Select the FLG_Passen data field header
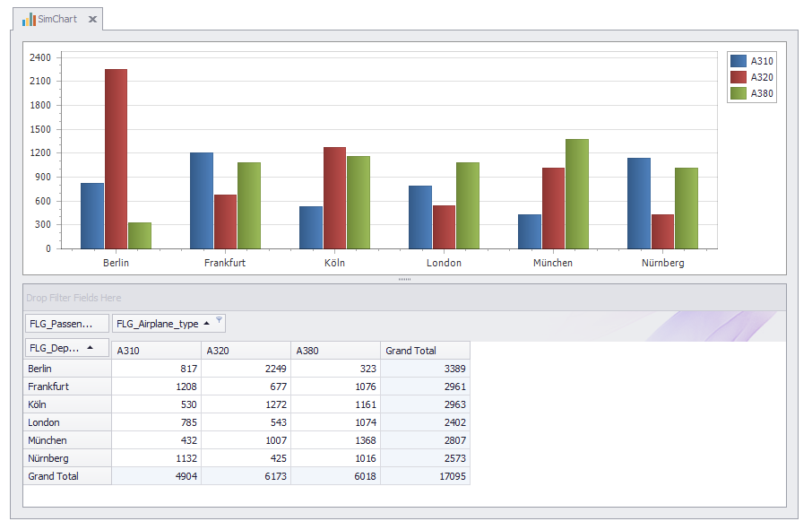The image size is (812, 530). pyautogui.click(x=66, y=324)
